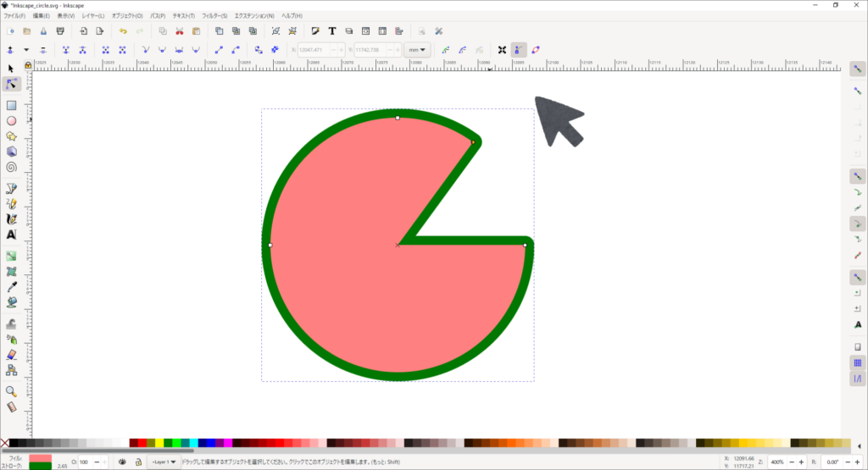Image resolution: width=868 pixels, height=470 pixels.
Task: Select the Bezier pen tool
Action: click(x=11, y=189)
